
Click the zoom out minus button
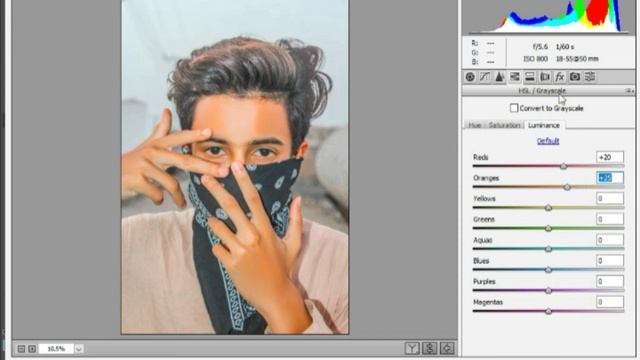pyautogui.click(x=21, y=349)
